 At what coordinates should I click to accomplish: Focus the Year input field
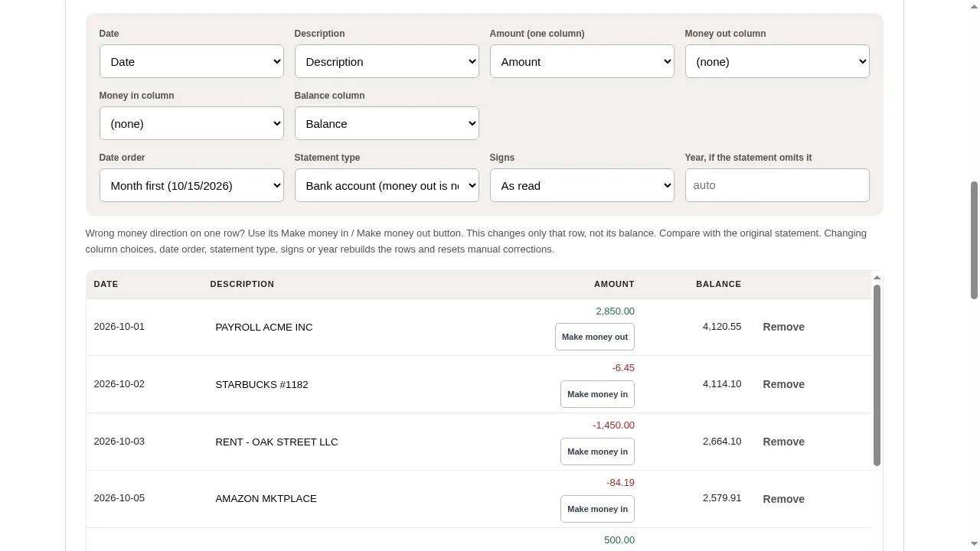tap(777, 185)
